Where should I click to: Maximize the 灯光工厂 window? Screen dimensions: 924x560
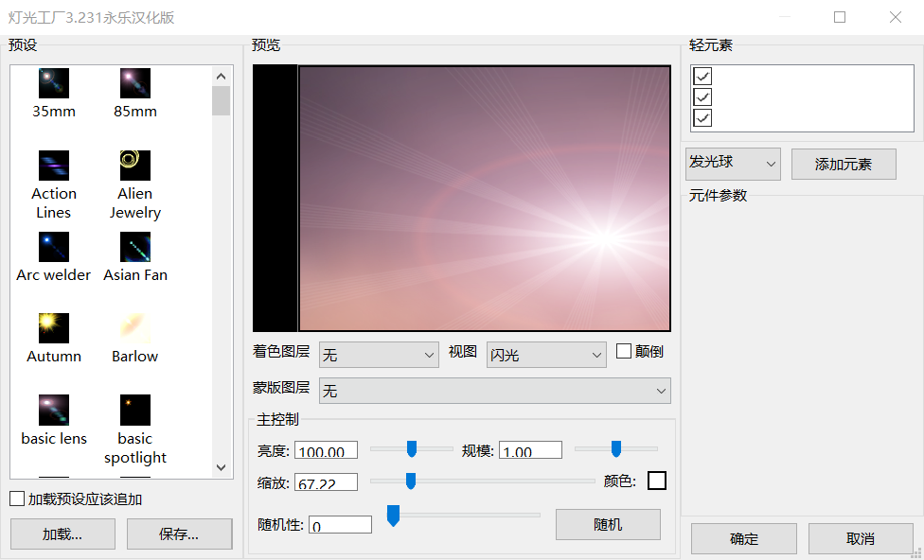click(840, 17)
